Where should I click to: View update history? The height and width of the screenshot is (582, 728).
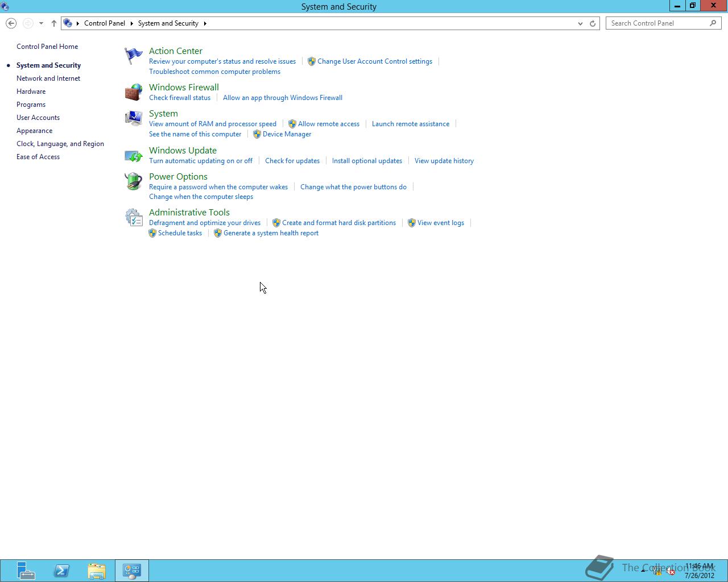(x=444, y=161)
